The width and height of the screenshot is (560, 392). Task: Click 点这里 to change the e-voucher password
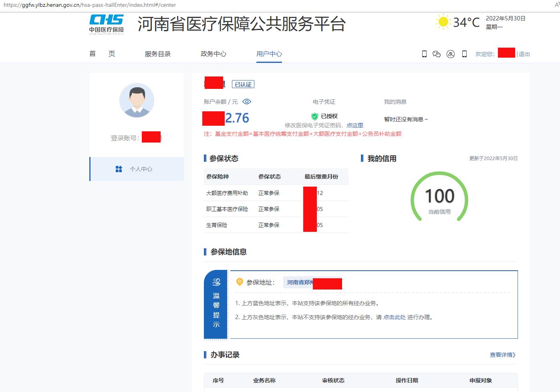pos(355,125)
